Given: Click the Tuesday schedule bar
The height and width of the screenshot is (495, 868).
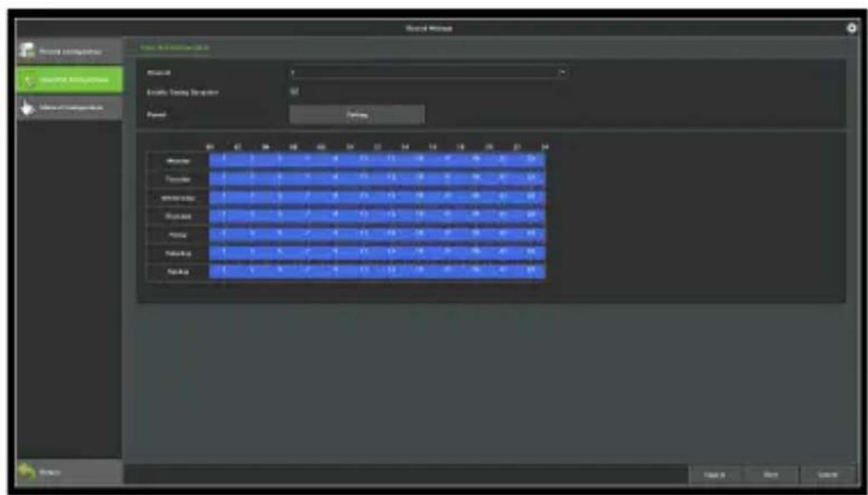Looking at the screenshot, I should tap(377, 179).
